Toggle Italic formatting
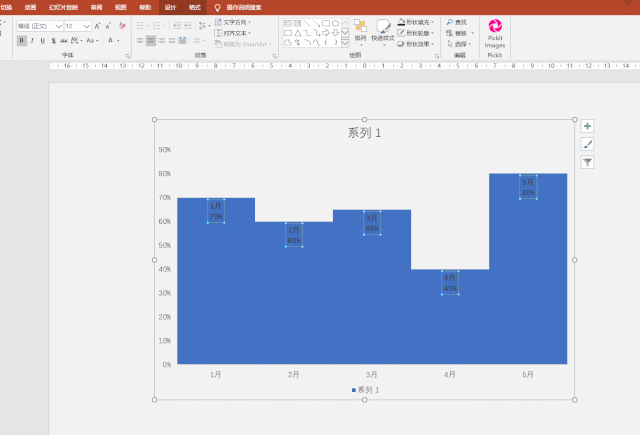This screenshot has height=435, width=640. 32,41
